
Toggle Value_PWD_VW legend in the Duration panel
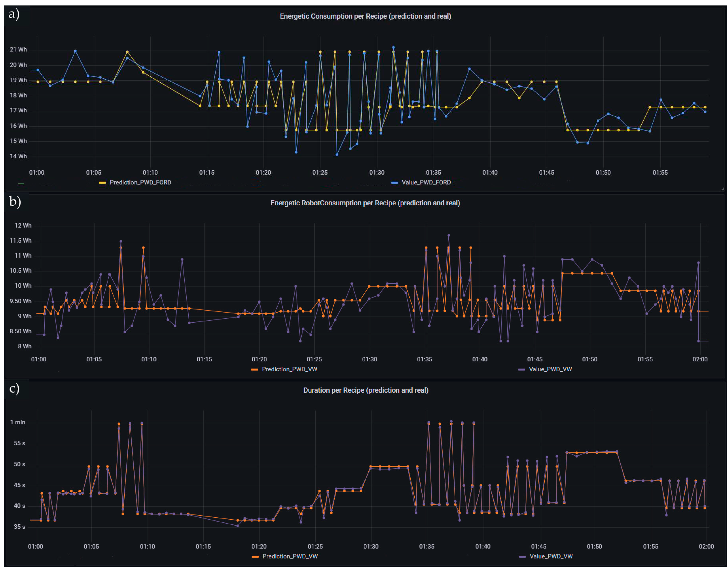551,556
